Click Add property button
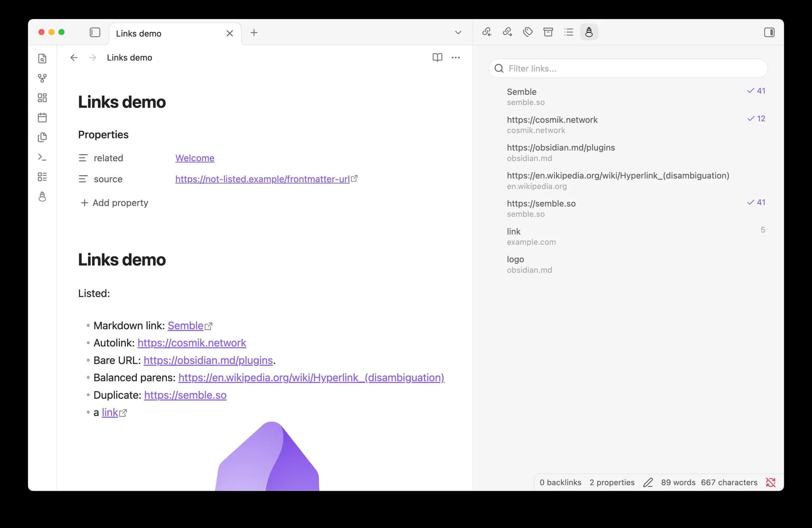Viewport: 812px width, 528px height. [114, 203]
